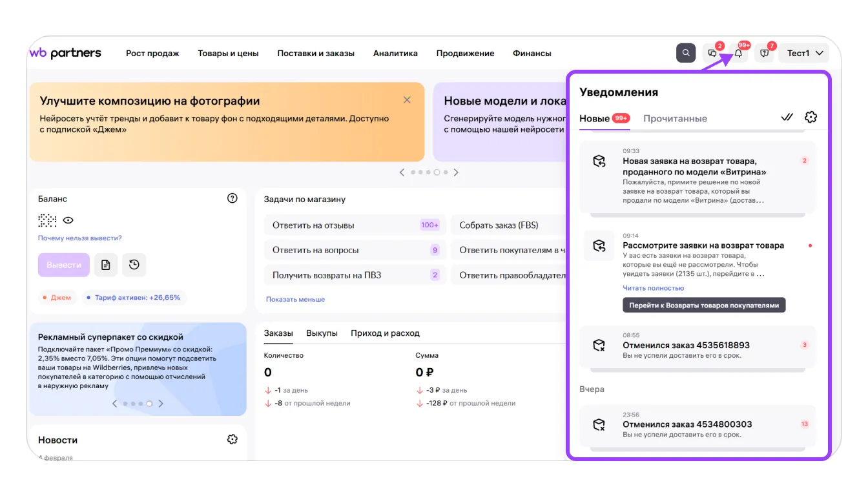Go to next banner with right chevron

(456, 172)
